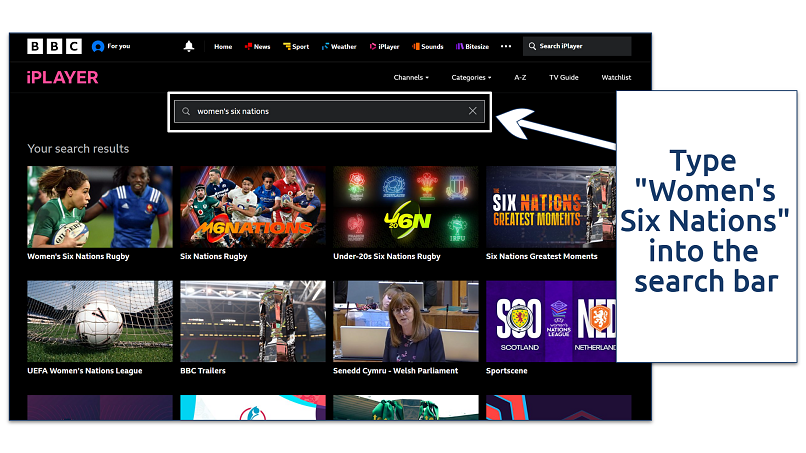
Task: Open Six Nations Greatest Moments thumbnail
Action: coord(551,207)
